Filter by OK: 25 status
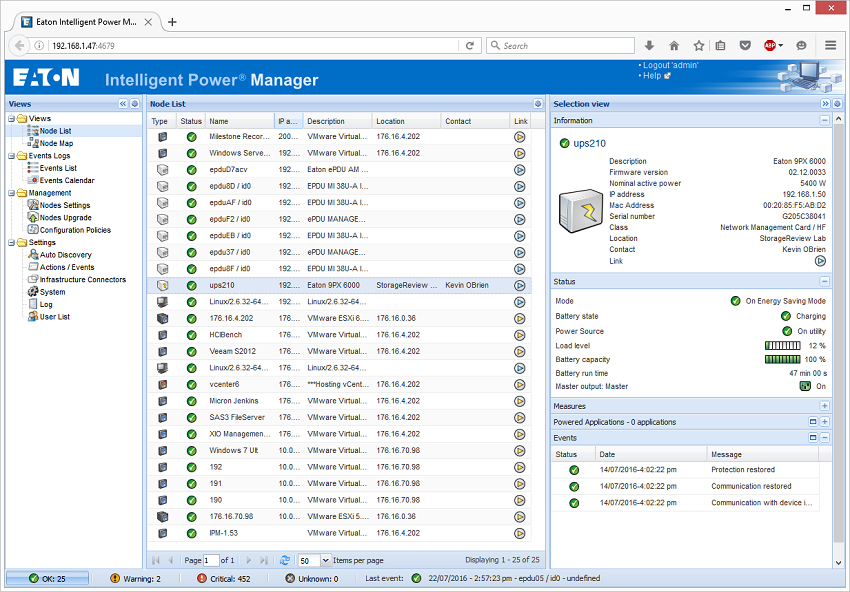This screenshot has height=592, width=850. coord(48,578)
